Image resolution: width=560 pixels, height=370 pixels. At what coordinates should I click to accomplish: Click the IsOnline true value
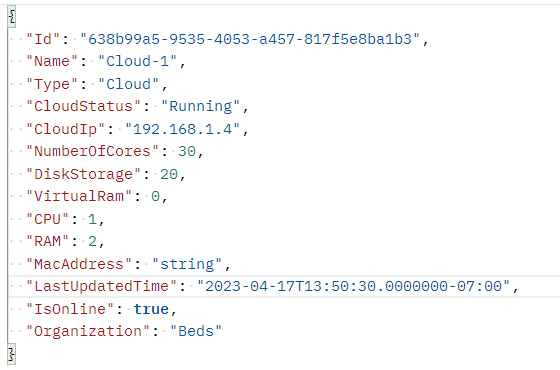[x=151, y=309]
